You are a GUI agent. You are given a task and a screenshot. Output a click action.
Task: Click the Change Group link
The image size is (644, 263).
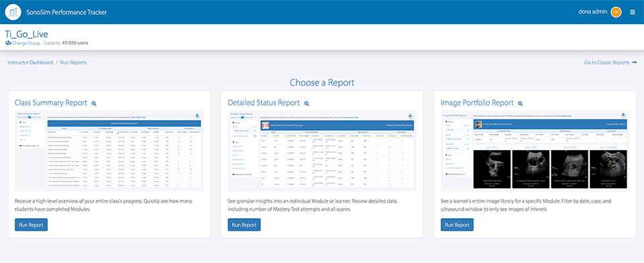tap(26, 43)
